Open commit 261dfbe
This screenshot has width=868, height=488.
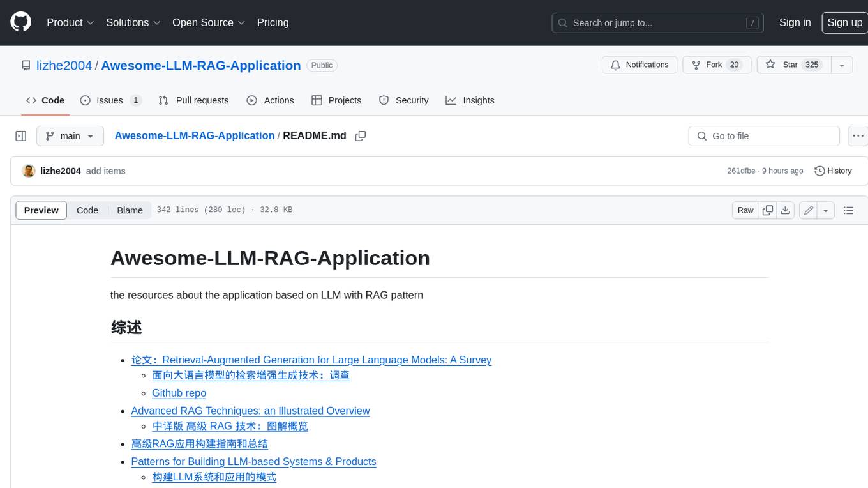click(x=741, y=171)
